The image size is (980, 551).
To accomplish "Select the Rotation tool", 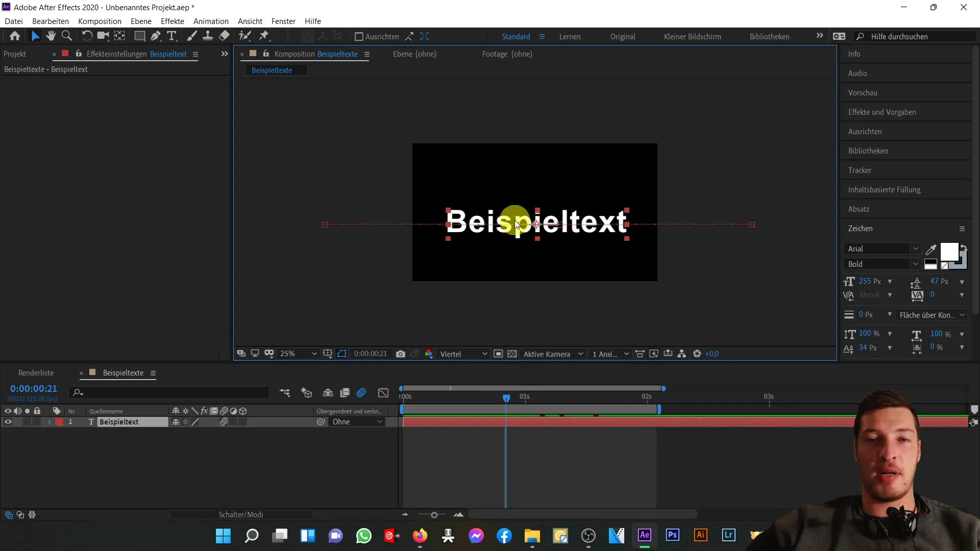I will pyautogui.click(x=87, y=36).
